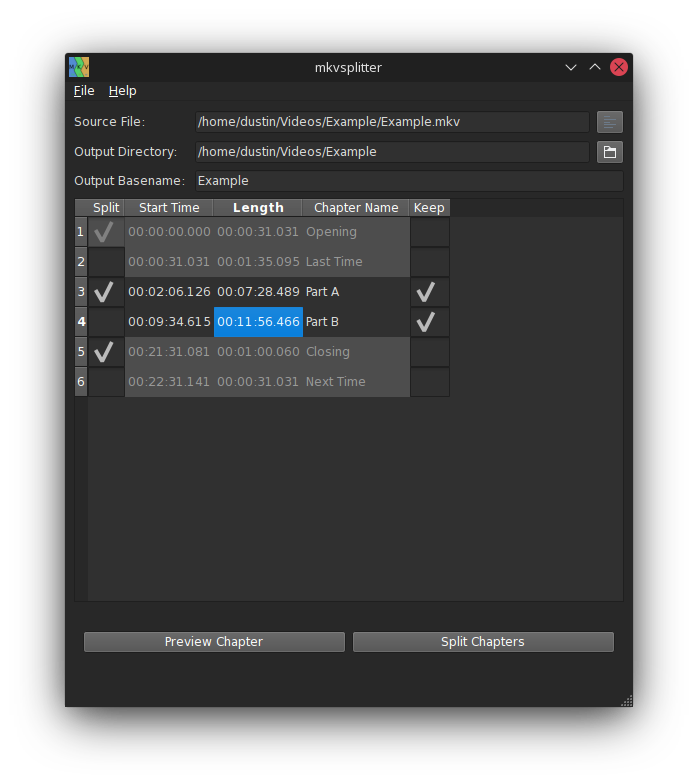Click Split Chapters button
Image resolution: width=698 pixels, height=784 pixels.
[483, 642]
